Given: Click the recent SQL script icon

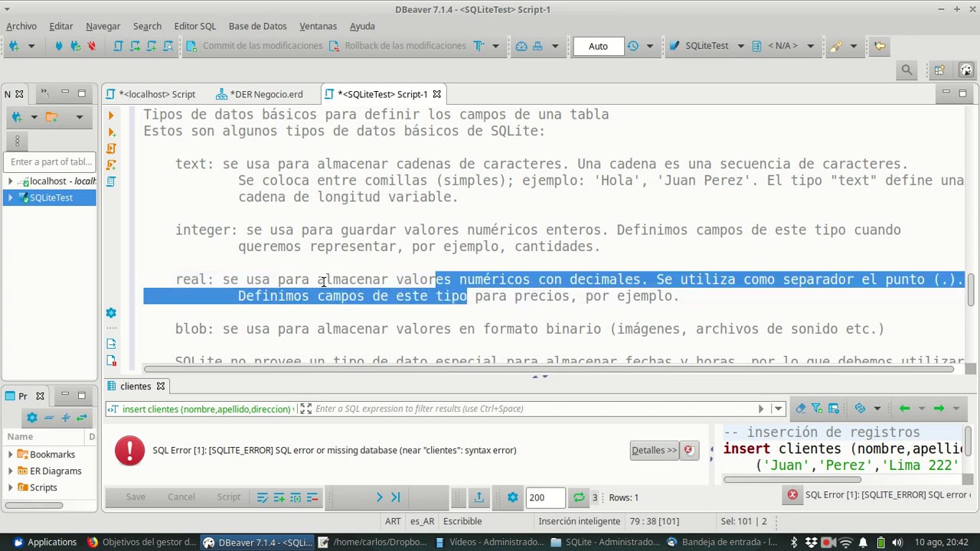Looking at the screenshot, I should pos(135,46).
